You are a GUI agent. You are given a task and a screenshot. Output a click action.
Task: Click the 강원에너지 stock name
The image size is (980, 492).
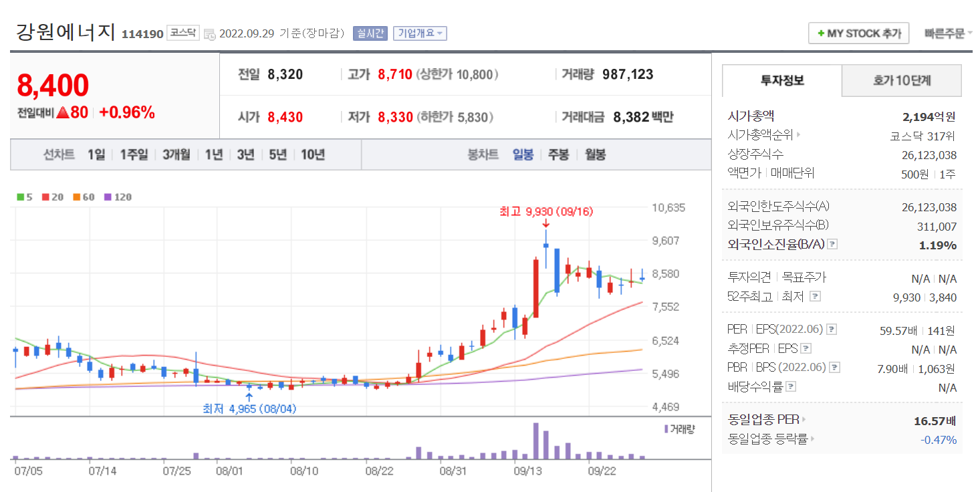point(66,31)
